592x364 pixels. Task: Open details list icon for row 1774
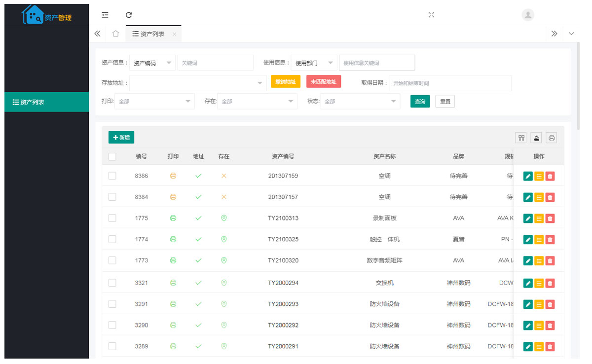pos(539,240)
